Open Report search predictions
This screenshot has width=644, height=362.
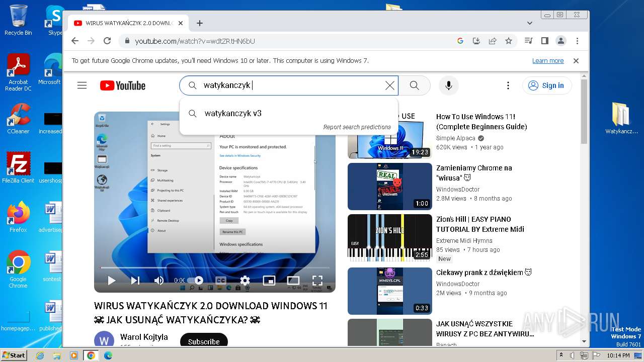pyautogui.click(x=357, y=127)
